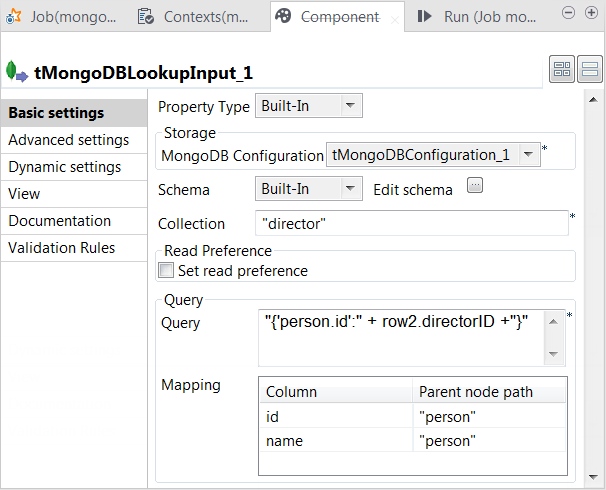606x490 pixels.
Task: Open Dynamic settings section
Action: [x=65, y=167]
